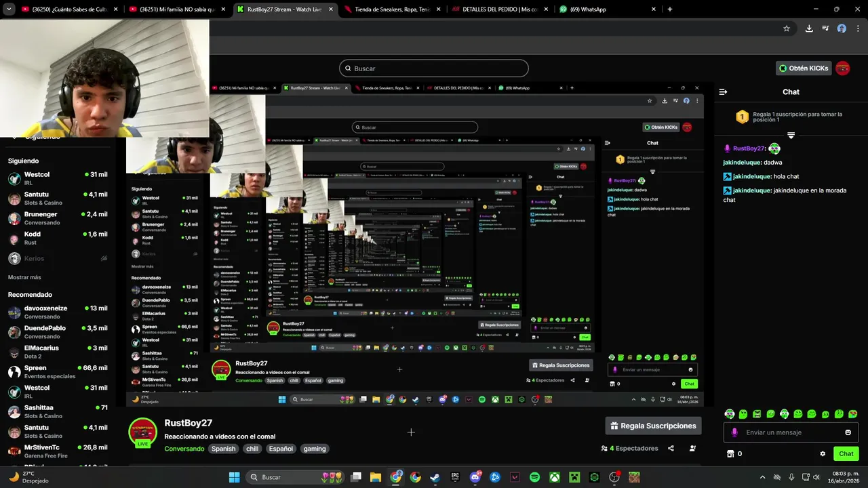Viewport: 868px width, 488px height.
Task: Open the Windows Start menu
Action: [x=234, y=477]
